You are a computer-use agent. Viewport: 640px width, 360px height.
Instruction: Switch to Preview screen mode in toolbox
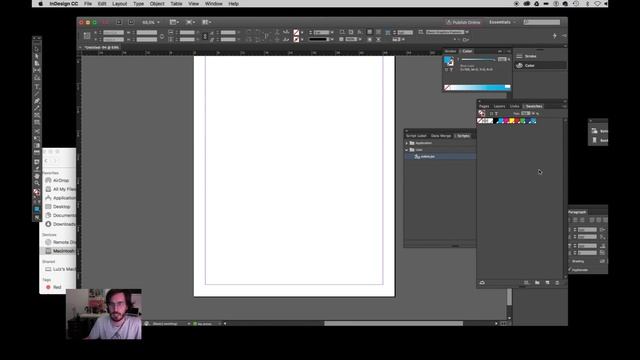(37, 217)
